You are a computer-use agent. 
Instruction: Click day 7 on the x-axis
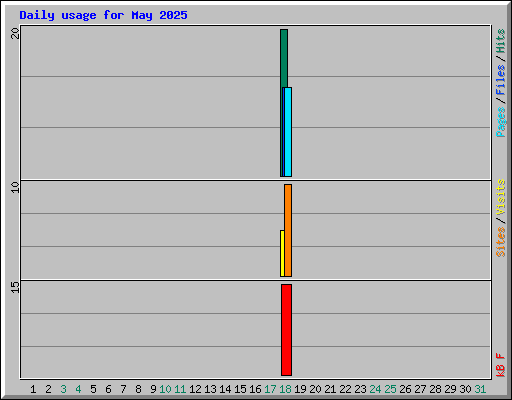(123, 389)
